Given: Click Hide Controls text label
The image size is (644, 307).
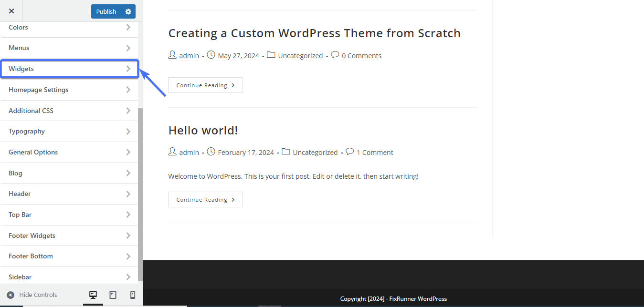Looking at the screenshot, I should pyautogui.click(x=38, y=295).
